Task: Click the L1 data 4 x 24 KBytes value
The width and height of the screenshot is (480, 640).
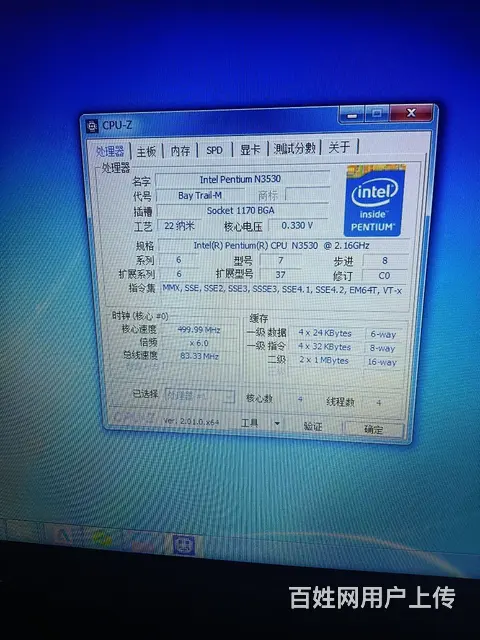Action: point(325,333)
